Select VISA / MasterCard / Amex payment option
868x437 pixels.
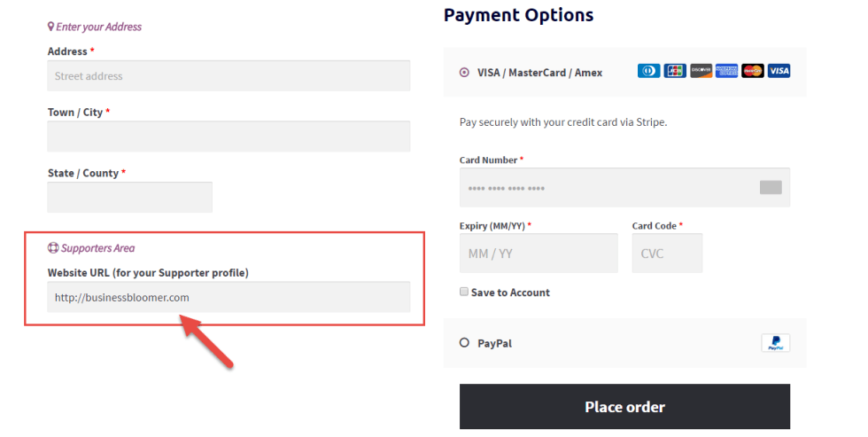(x=464, y=72)
